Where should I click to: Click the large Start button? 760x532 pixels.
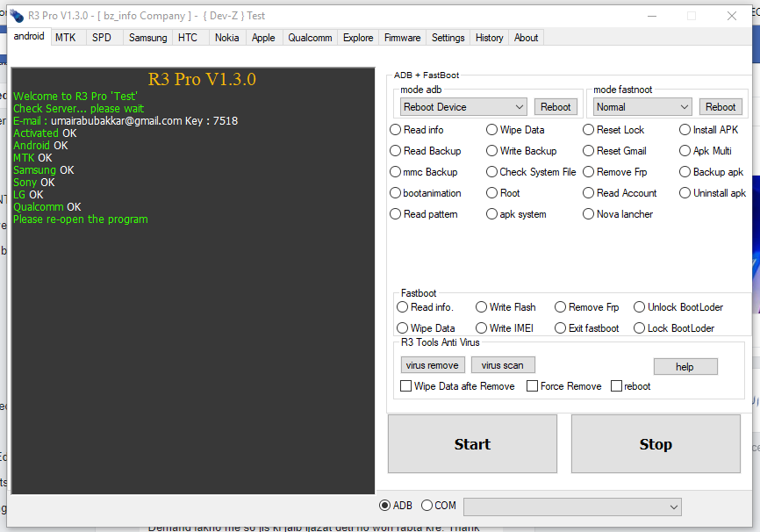tap(472, 443)
